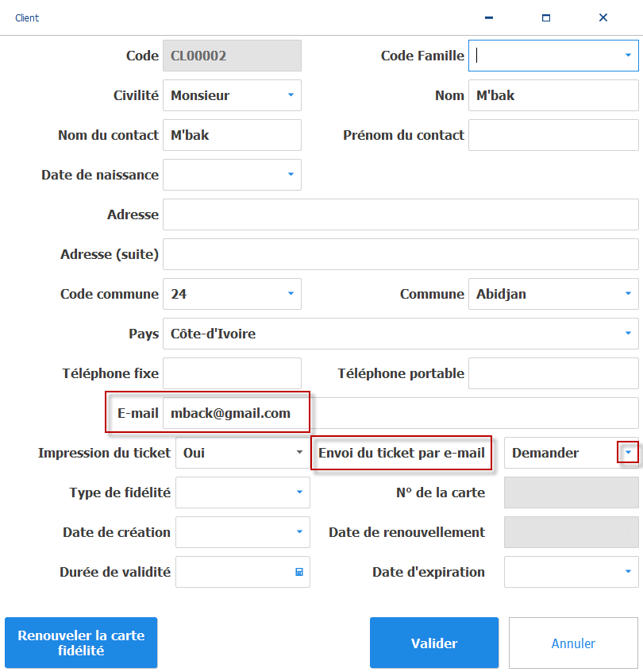Click into the Nom du contact field
Screen dimensions: 643x672
[232, 135]
